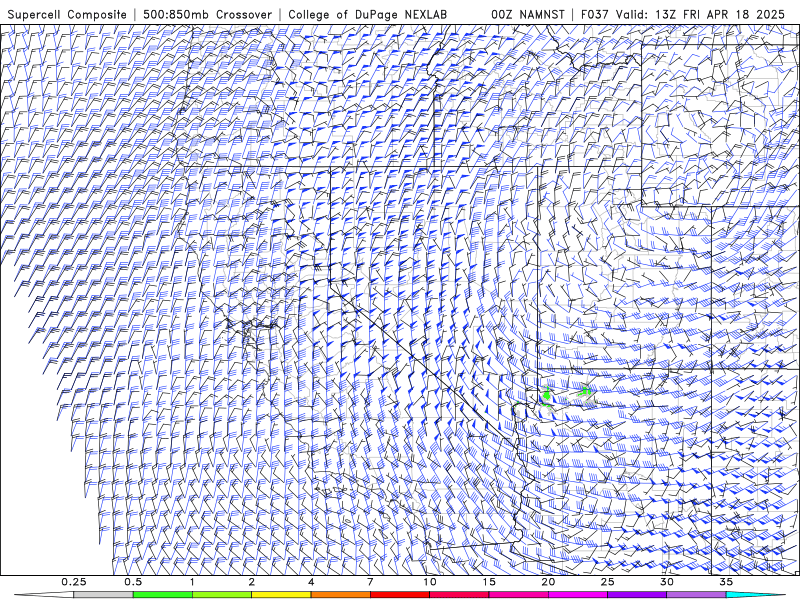Click the 0.5 legend value

point(133,582)
